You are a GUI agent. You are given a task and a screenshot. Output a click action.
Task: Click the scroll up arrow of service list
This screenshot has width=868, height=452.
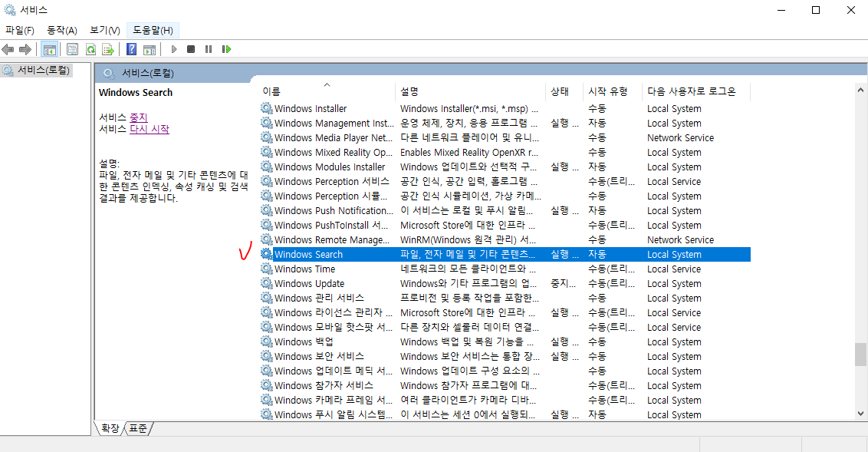click(x=860, y=90)
